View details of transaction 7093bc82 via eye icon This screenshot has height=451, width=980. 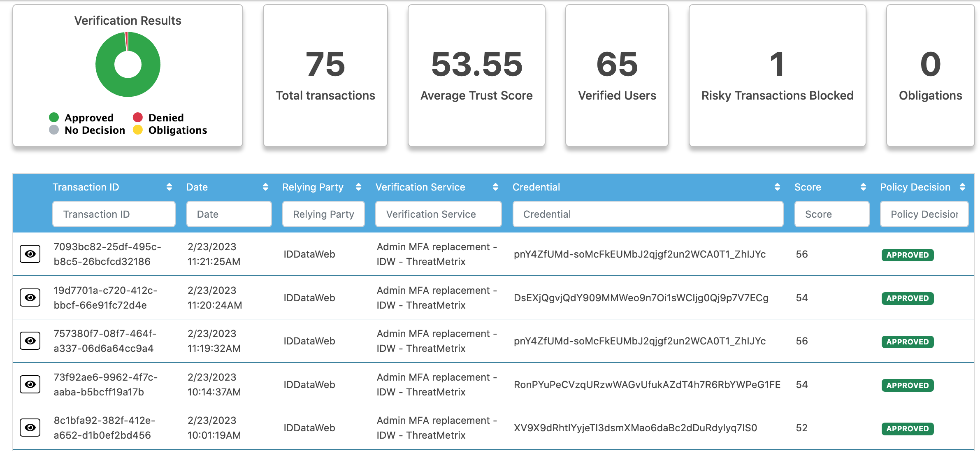(x=30, y=254)
